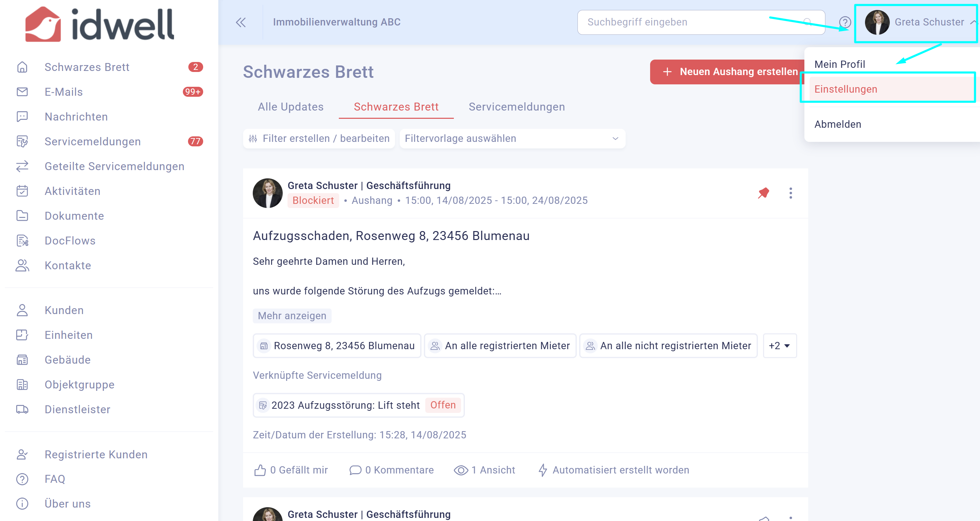Toggle the red pin on Aufzugsschaden post
980x521 pixels.
[763, 193]
